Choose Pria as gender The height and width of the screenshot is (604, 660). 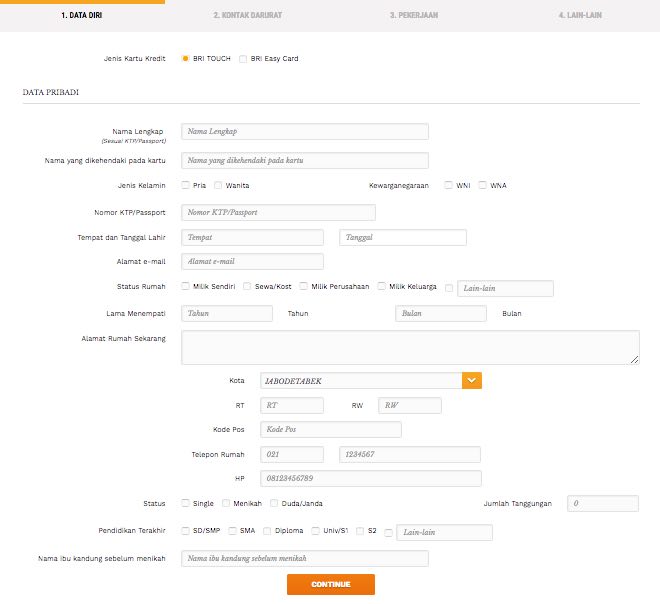pos(185,185)
